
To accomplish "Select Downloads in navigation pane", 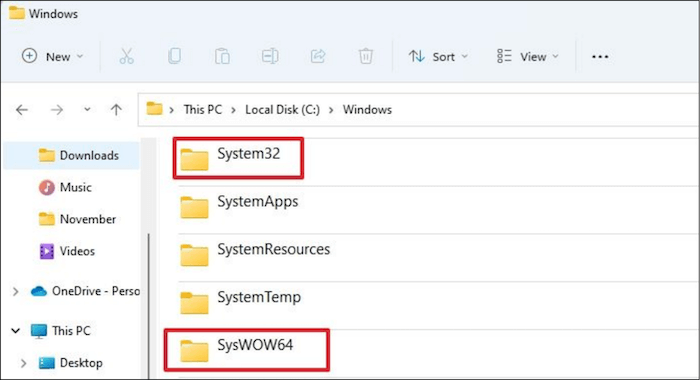I will point(71,155).
